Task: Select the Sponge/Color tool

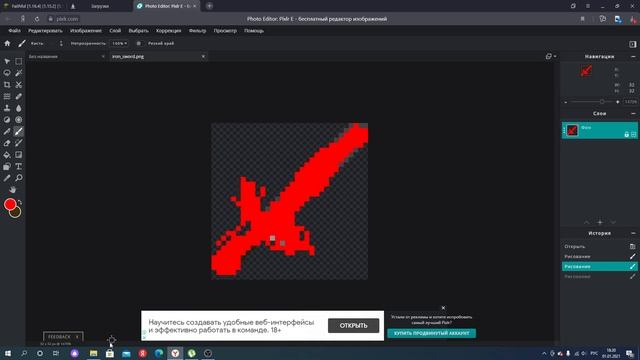Action: pos(19,120)
